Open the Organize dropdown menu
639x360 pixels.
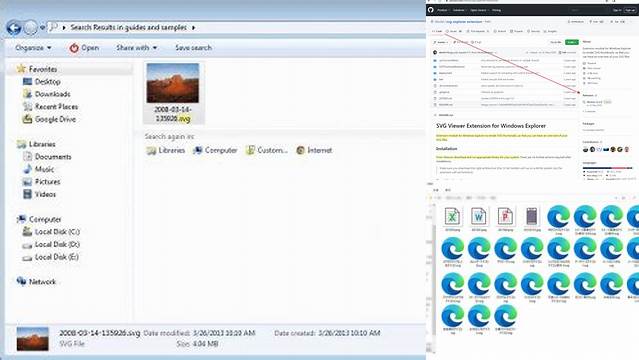click(x=33, y=48)
